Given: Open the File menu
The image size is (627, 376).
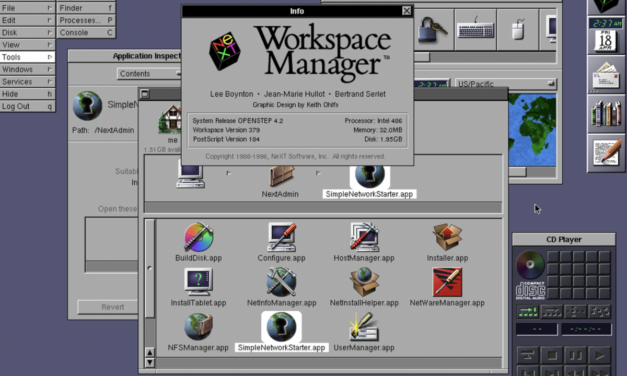Looking at the screenshot, I should 27,8.
